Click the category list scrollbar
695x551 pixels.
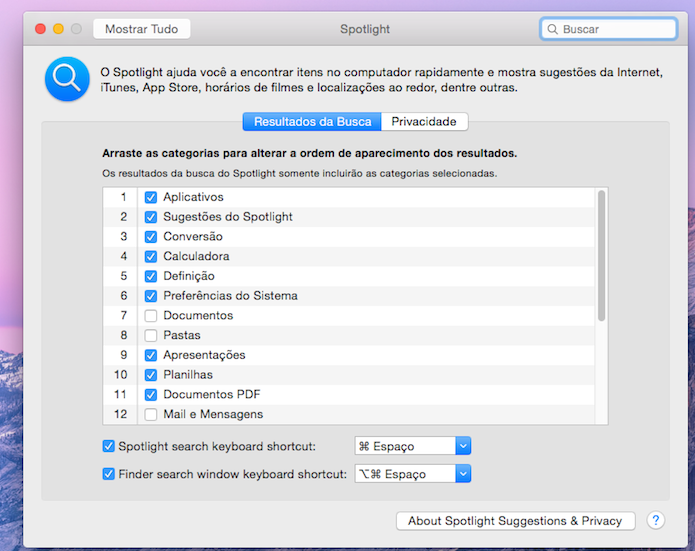[x=601, y=255]
